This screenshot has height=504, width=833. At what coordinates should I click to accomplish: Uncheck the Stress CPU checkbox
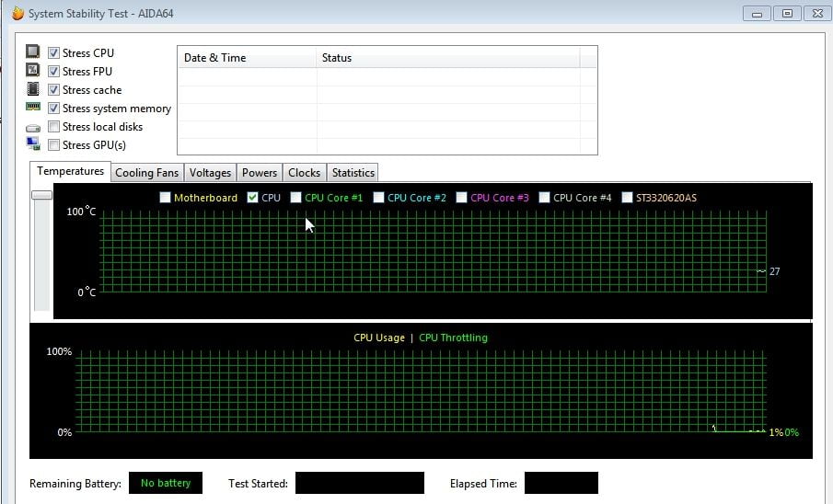coord(53,52)
